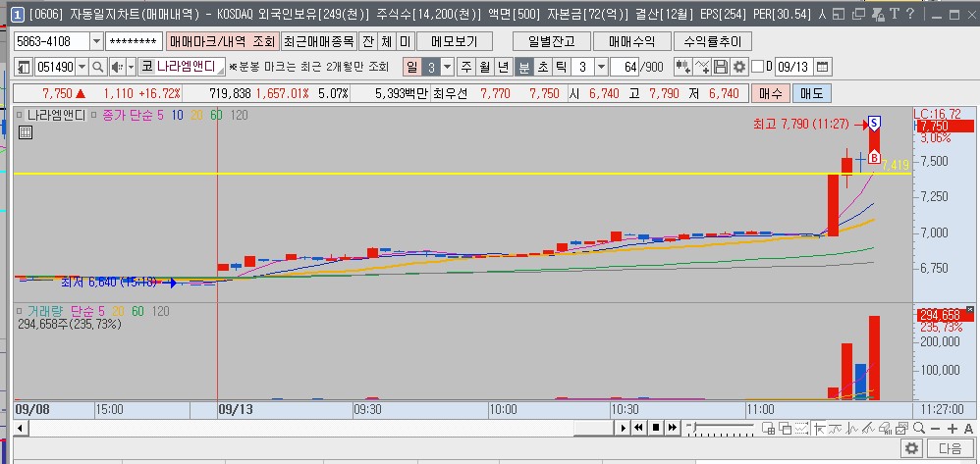The height and width of the screenshot is (464, 980).
Task: Click the 미 tab button
Action: pos(406,42)
